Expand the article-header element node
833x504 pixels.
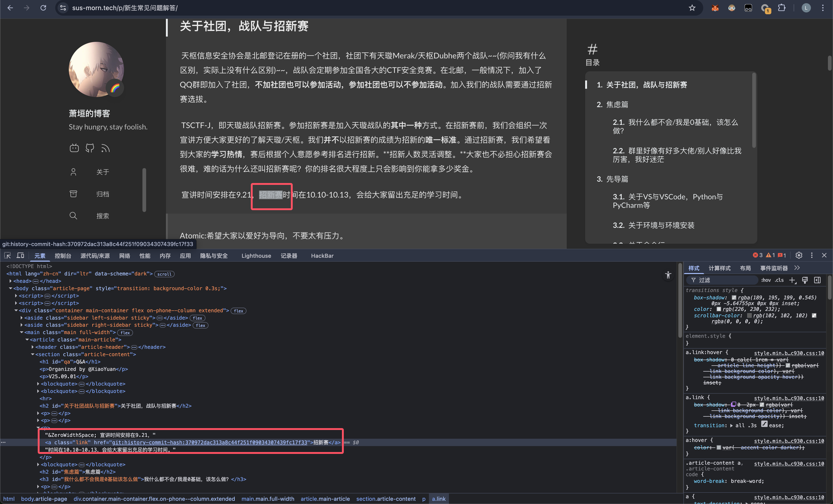[33, 347]
